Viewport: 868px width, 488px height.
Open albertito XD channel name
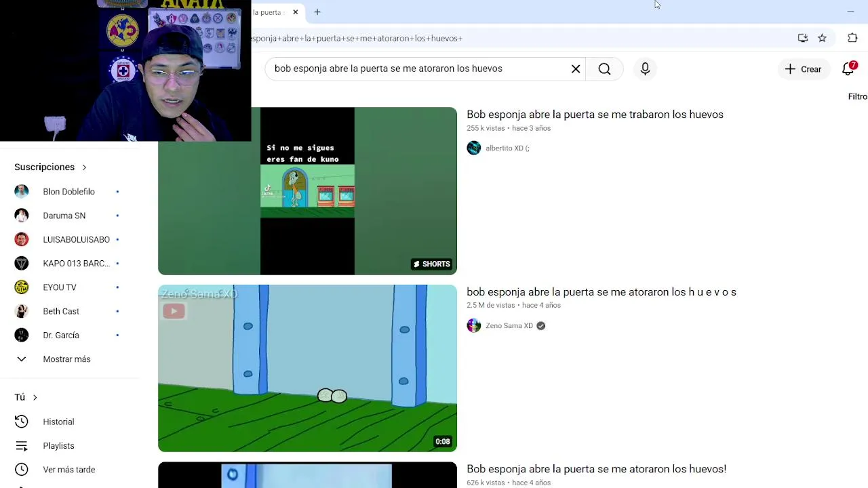point(507,148)
